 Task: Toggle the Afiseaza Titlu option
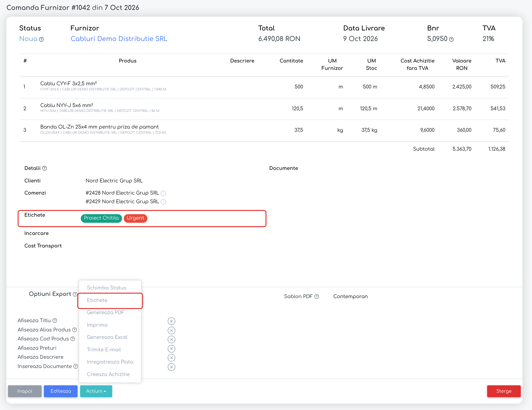pyautogui.click(x=171, y=321)
